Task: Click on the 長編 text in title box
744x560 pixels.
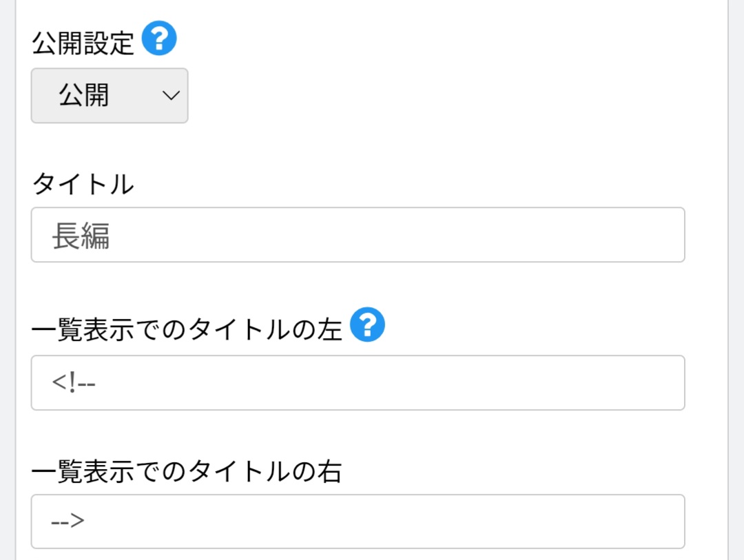Action: [81, 236]
